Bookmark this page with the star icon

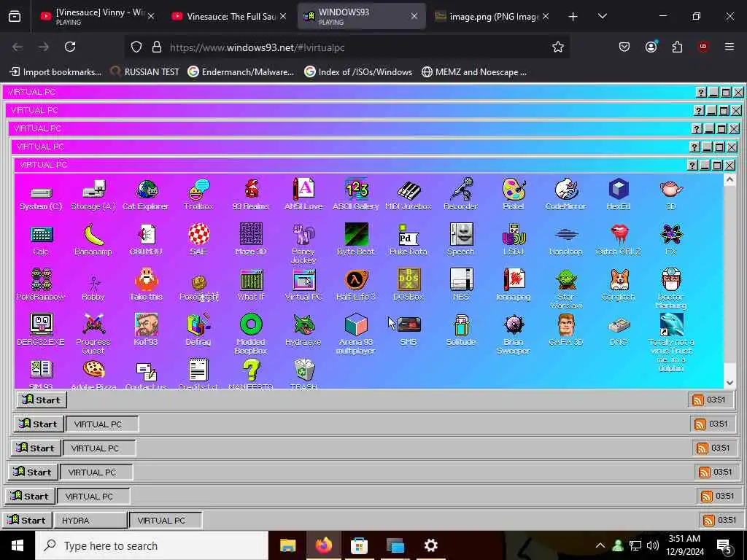pyautogui.click(x=558, y=47)
